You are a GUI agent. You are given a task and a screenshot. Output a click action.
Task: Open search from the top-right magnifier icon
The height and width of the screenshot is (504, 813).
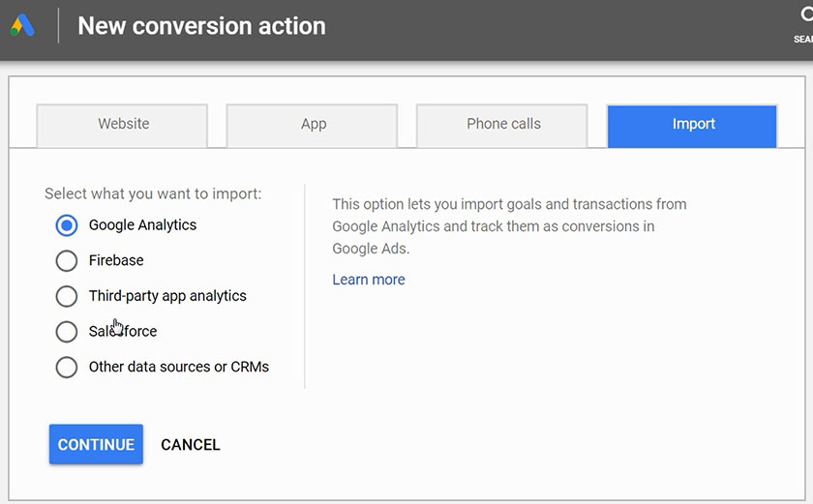(804, 16)
